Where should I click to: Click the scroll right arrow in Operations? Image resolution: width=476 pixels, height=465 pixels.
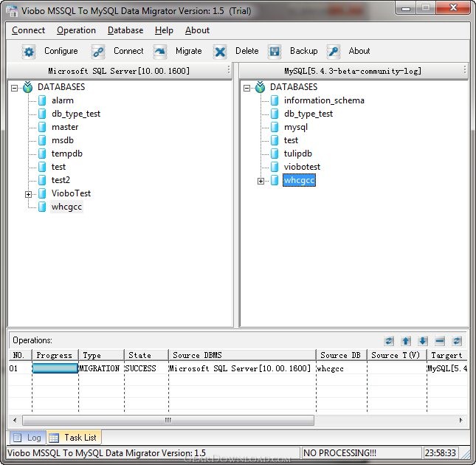(x=461, y=421)
